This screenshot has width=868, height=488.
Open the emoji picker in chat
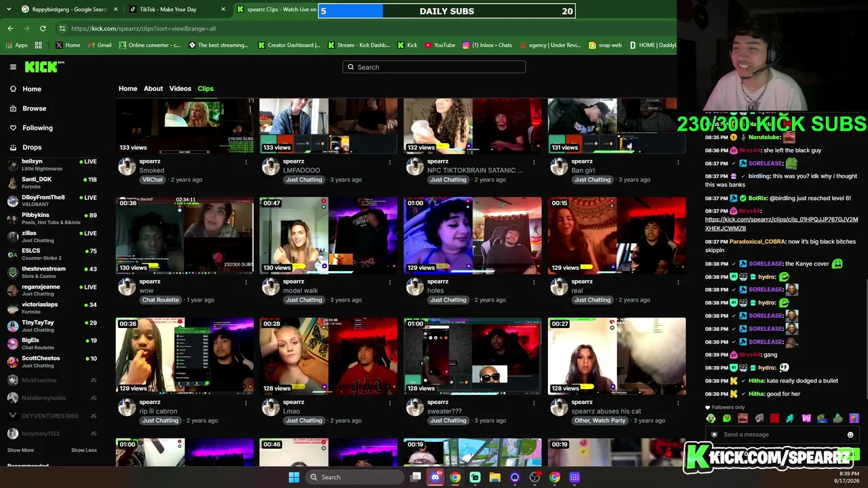pos(850,434)
